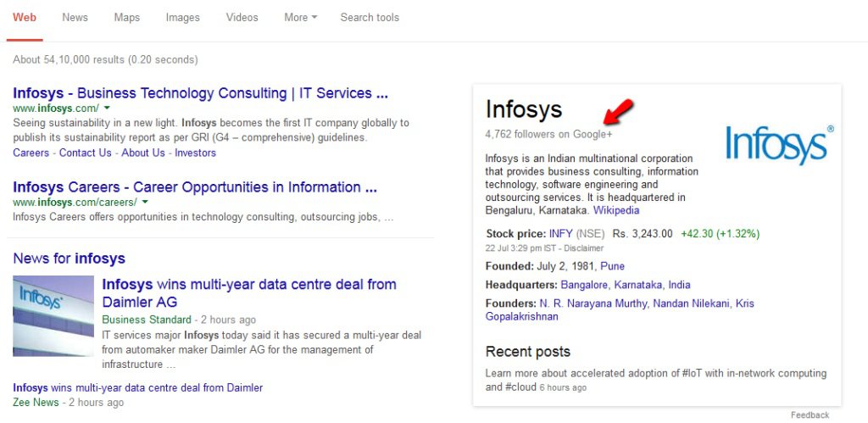Expand the www.infosys.com/ green arrow dropdown
Screen dimensions: 868x423
tap(108, 108)
